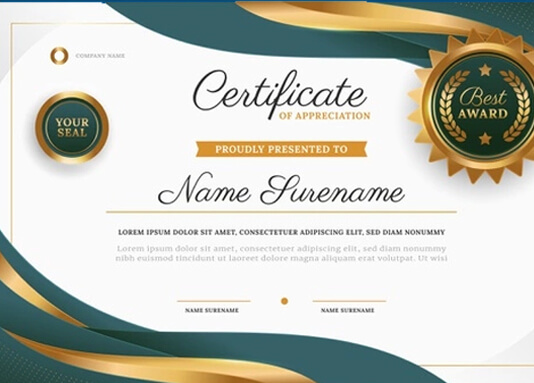Select the 'OF APPRECIATION' subtitle
This screenshot has width=534, height=383.
[325, 116]
